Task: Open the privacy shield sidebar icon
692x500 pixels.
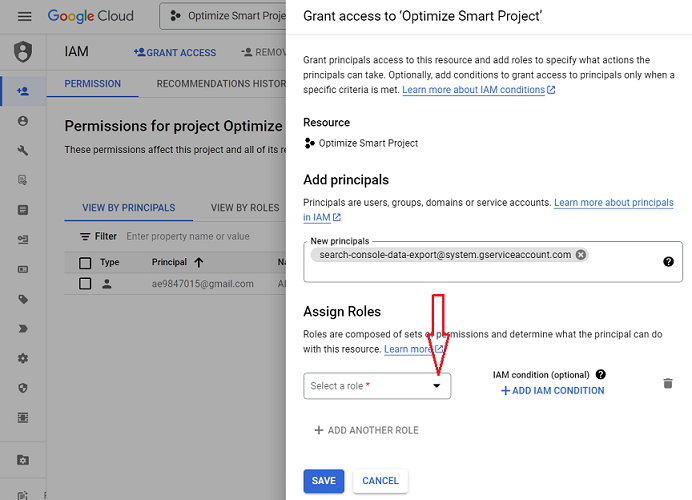Action: click(23, 388)
